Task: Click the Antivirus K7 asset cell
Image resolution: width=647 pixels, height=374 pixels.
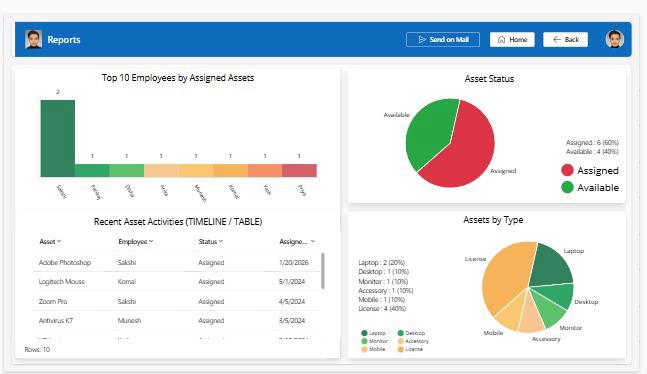Action: coord(56,320)
